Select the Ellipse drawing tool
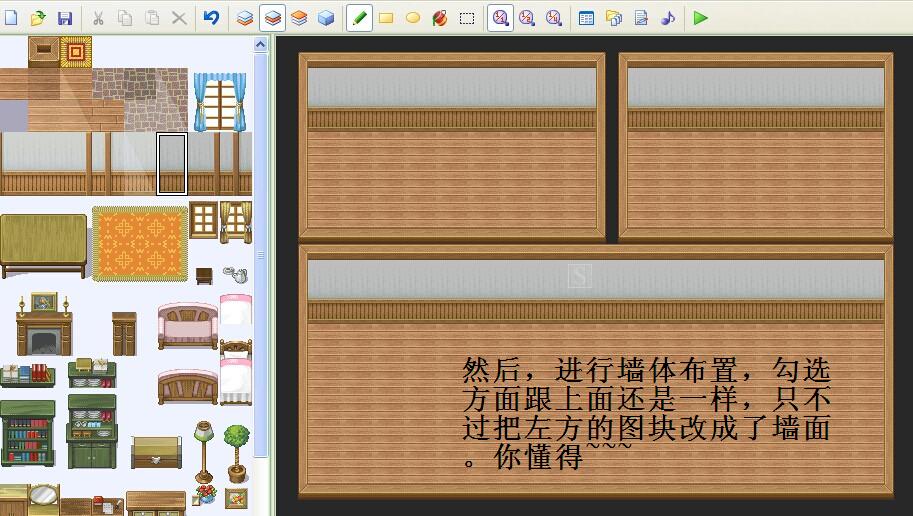 coord(413,18)
